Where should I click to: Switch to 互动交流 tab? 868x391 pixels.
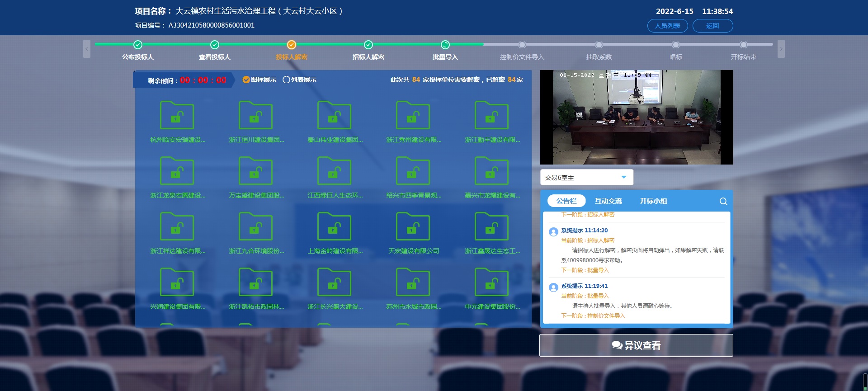point(608,201)
